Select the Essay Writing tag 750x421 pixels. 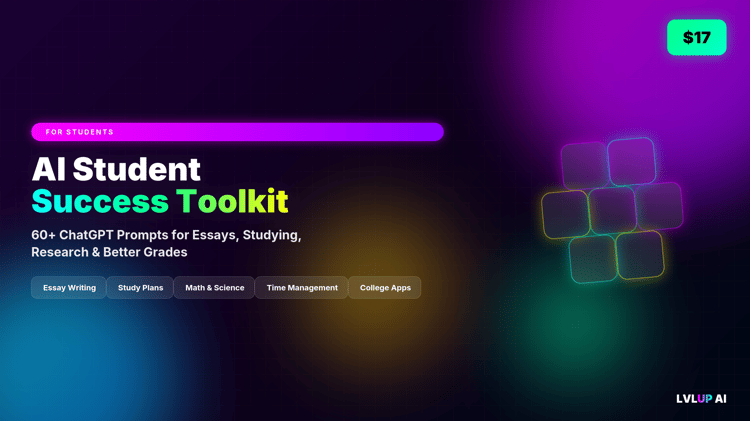click(69, 288)
